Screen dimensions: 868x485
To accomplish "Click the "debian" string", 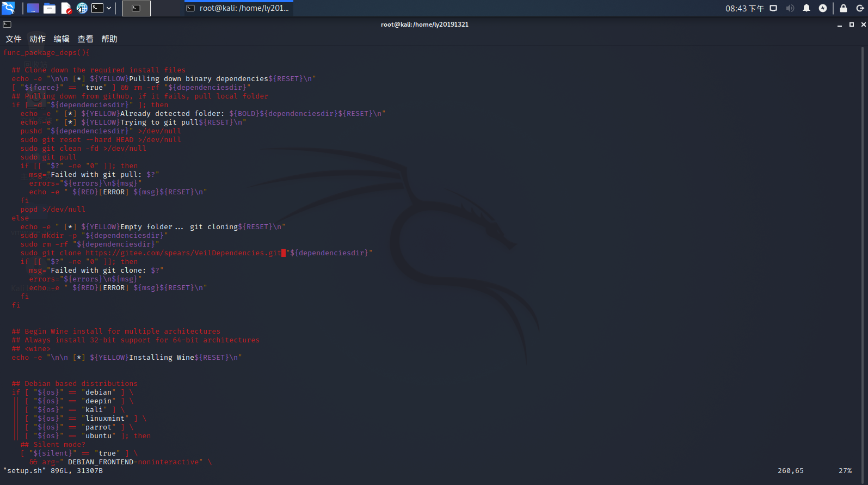I will pyautogui.click(x=99, y=392).
